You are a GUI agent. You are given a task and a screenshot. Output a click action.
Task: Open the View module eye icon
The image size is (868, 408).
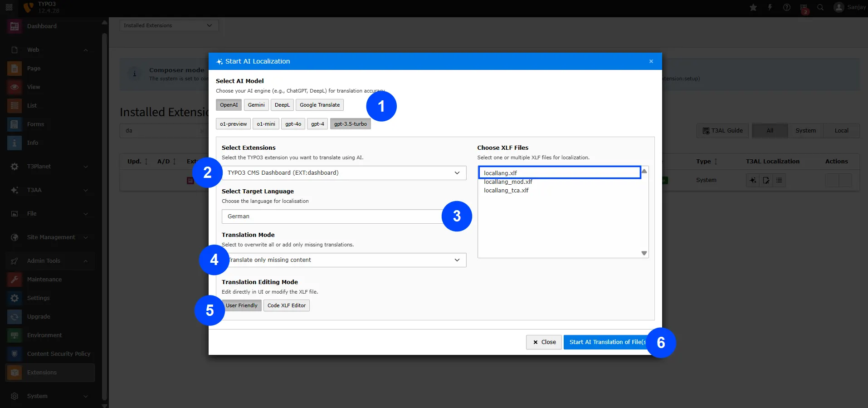(x=15, y=87)
